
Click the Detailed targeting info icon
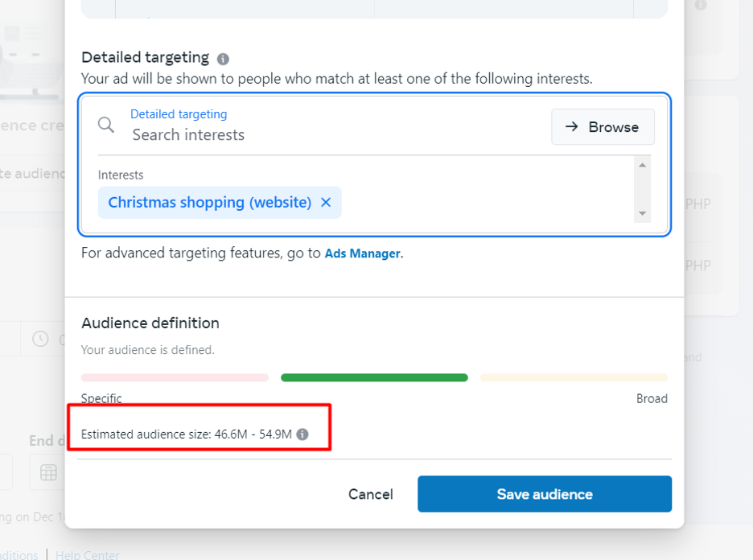point(223,59)
